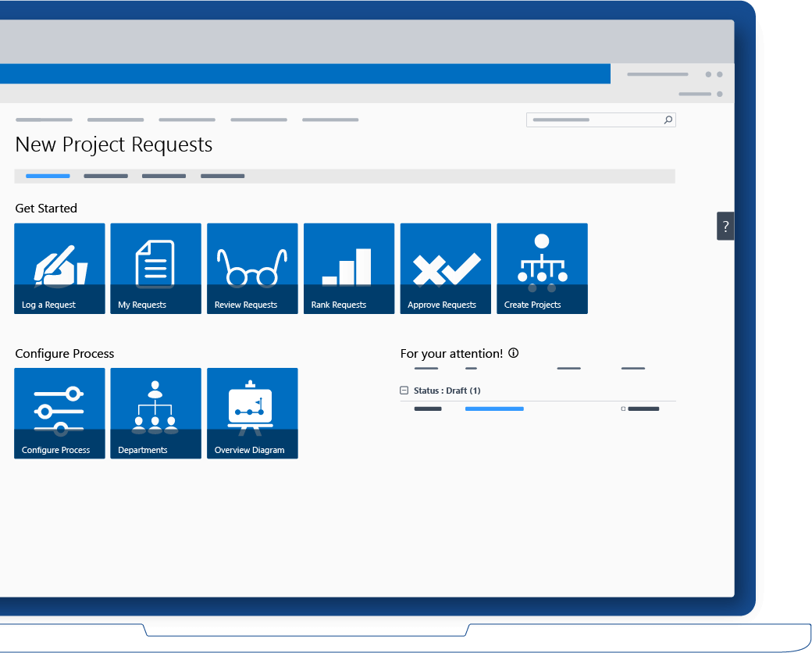Open the Overview Diagram tile
Image resolution: width=812 pixels, height=653 pixels.
(252, 413)
